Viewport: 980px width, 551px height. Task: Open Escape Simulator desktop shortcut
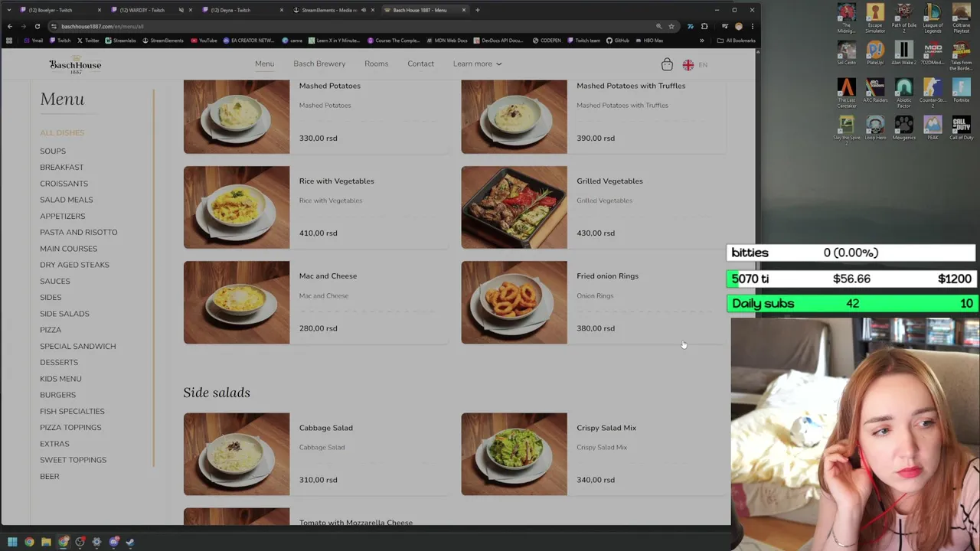[875, 18]
